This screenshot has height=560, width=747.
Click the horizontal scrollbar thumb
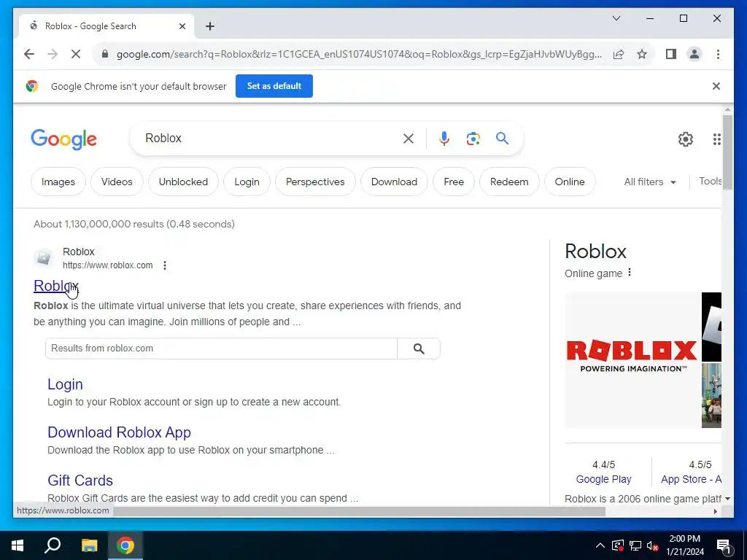coord(360,511)
